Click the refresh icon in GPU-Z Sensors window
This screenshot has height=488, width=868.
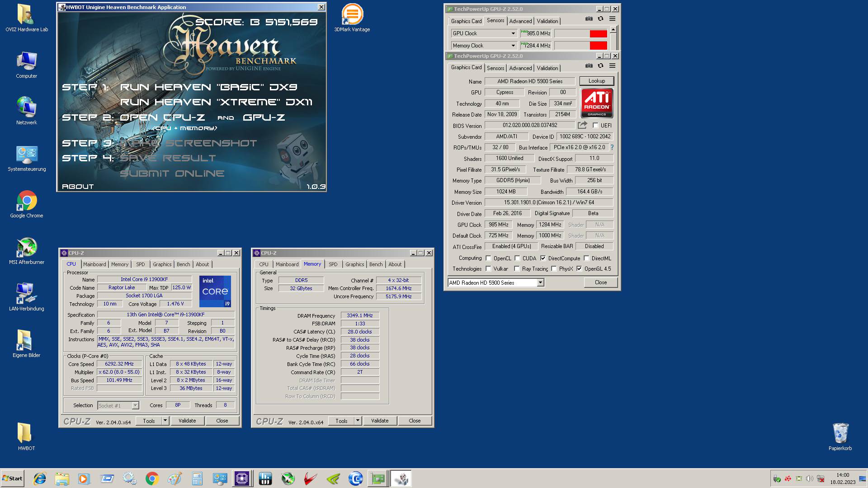600,19
